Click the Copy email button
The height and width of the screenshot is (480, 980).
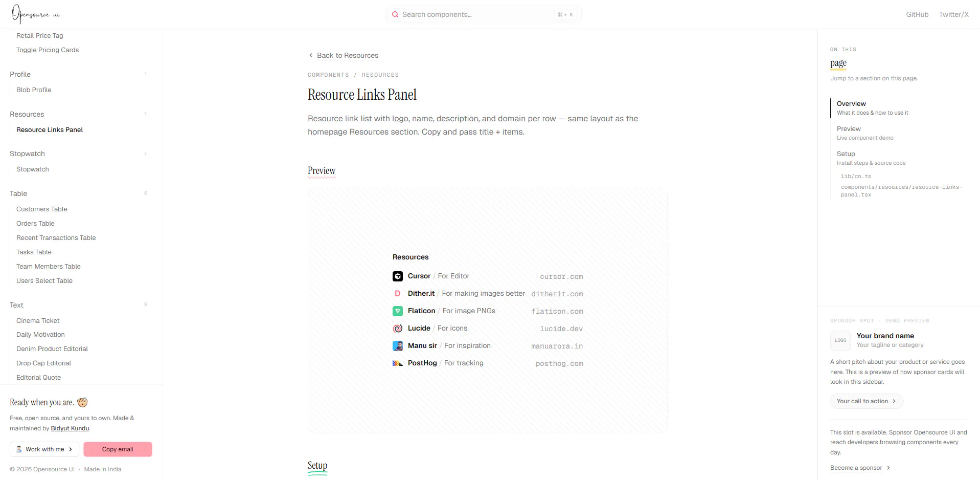coord(118,449)
